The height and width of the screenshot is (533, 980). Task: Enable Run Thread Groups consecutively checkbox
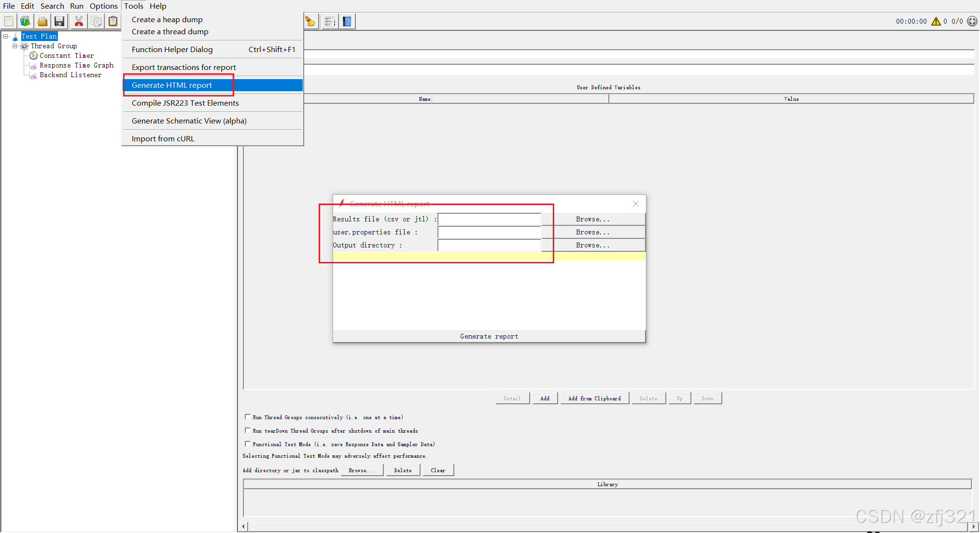(x=248, y=417)
